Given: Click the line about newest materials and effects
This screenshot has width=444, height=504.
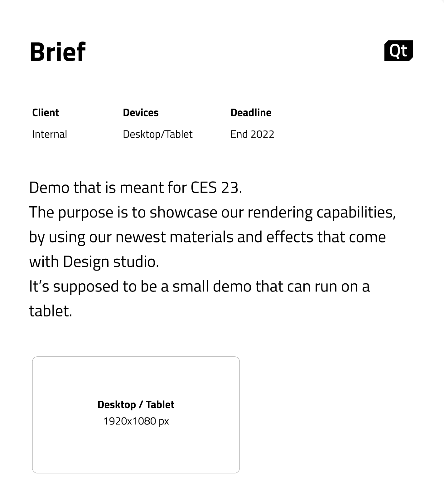Looking at the screenshot, I should click(208, 237).
